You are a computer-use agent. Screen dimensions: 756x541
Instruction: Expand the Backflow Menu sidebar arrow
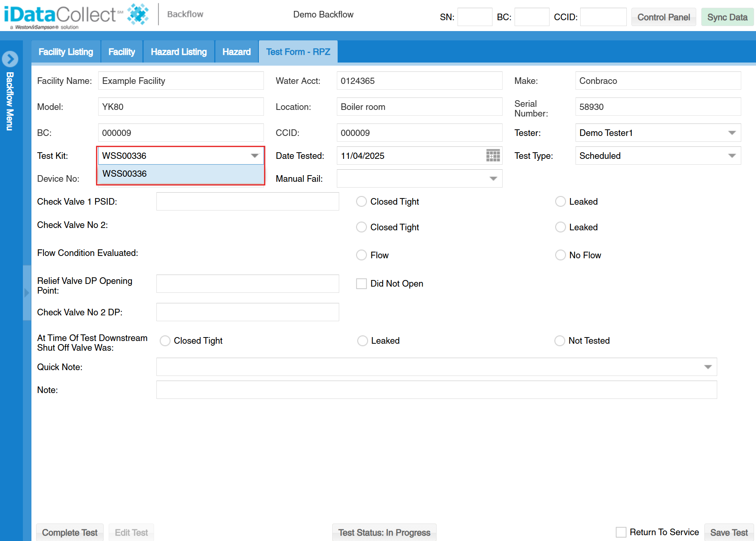pyautogui.click(x=10, y=59)
